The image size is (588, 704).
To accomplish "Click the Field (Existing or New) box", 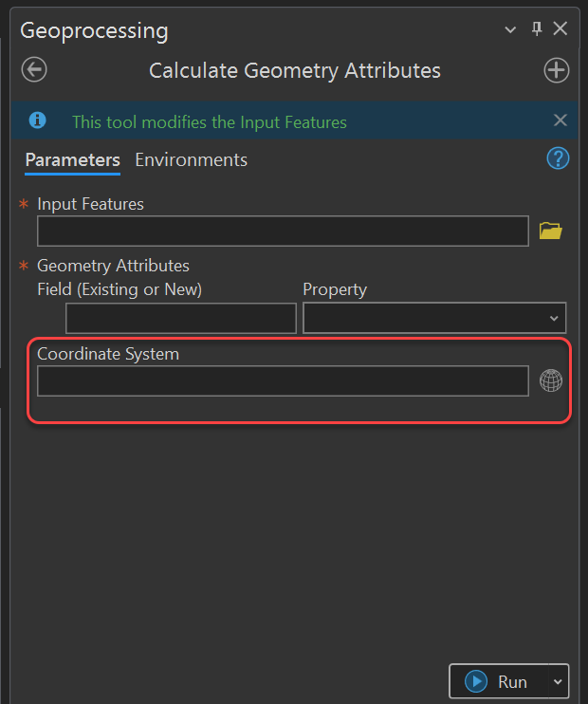I will [180, 319].
